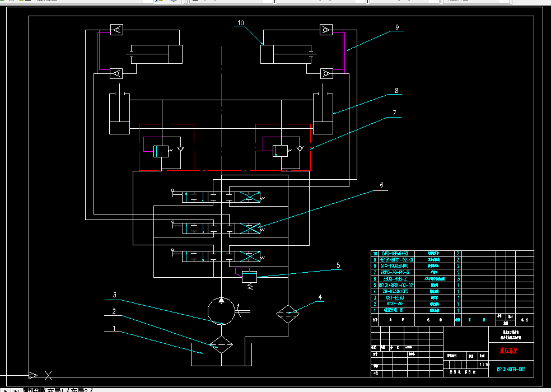The width and height of the screenshot is (551, 392).
Task: Select the right balance valve inside red box
Action: click(x=281, y=151)
